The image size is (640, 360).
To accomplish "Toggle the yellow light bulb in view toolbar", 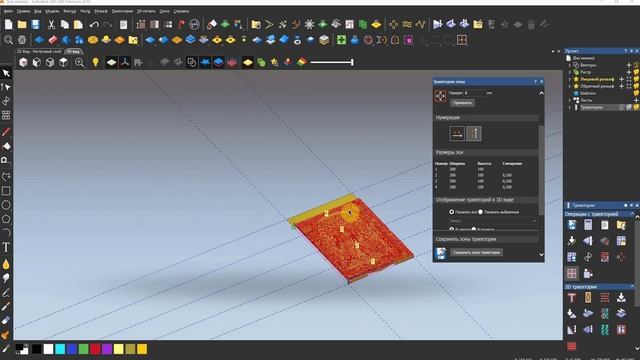I will 95,62.
